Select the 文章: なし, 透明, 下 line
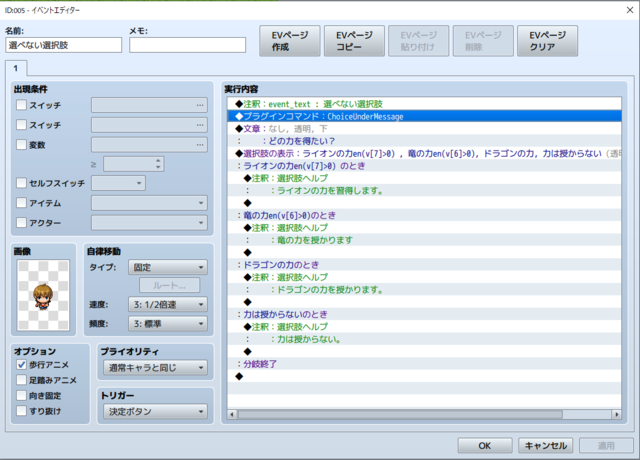The height and width of the screenshot is (460, 640). 424,129
